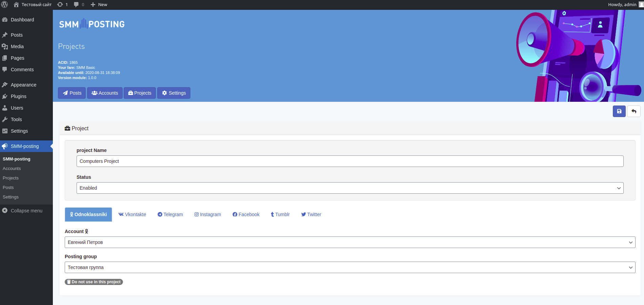Click the Posts pushpin icon in sidebar
The width and height of the screenshot is (644, 305).
coord(5,35)
